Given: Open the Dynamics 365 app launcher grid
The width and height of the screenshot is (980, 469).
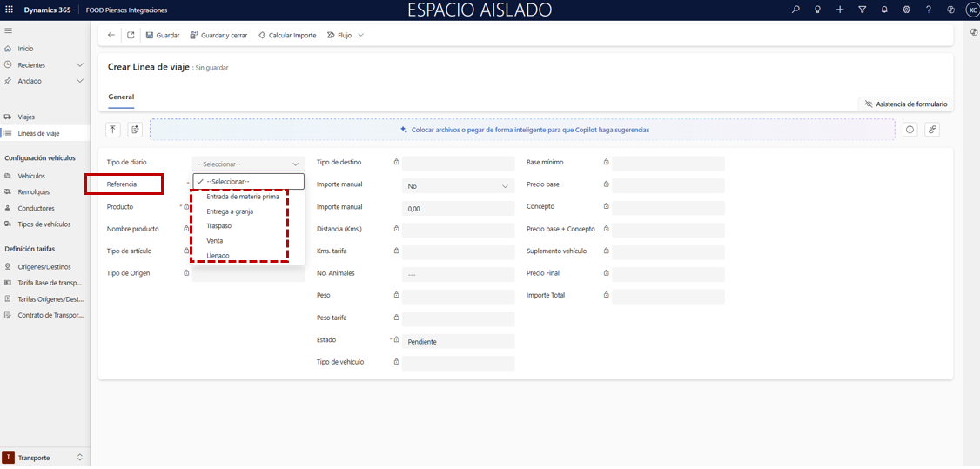Looking at the screenshot, I should coord(9,10).
